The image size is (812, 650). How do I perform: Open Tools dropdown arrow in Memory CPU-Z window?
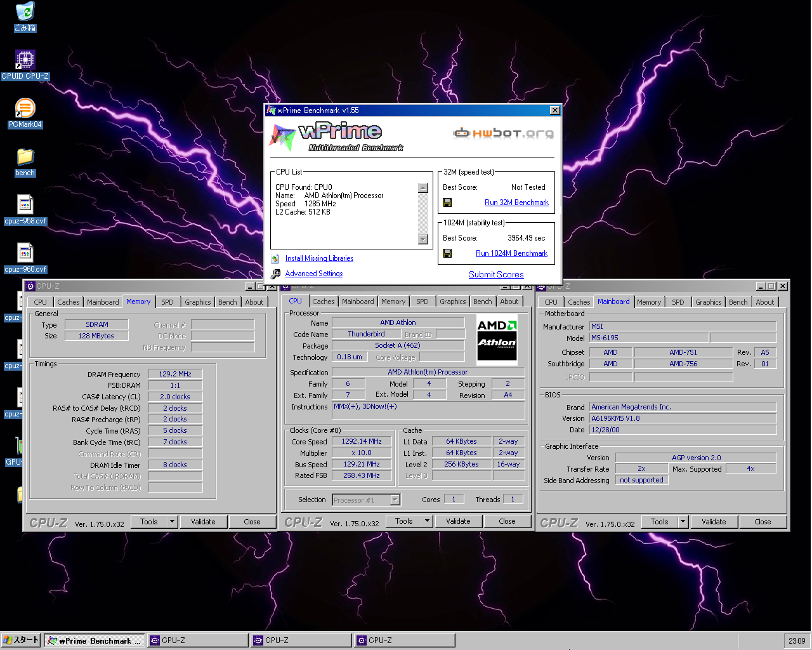pyautogui.click(x=172, y=522)
